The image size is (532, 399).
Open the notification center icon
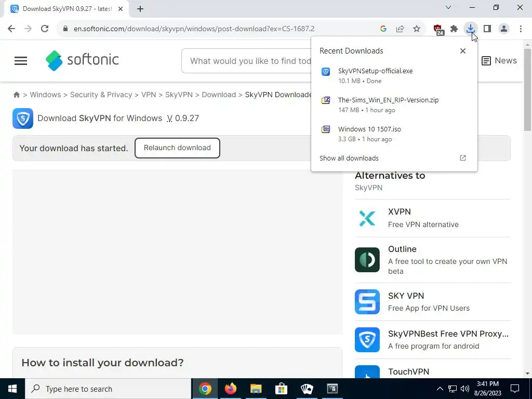click(x=515, y=389)
